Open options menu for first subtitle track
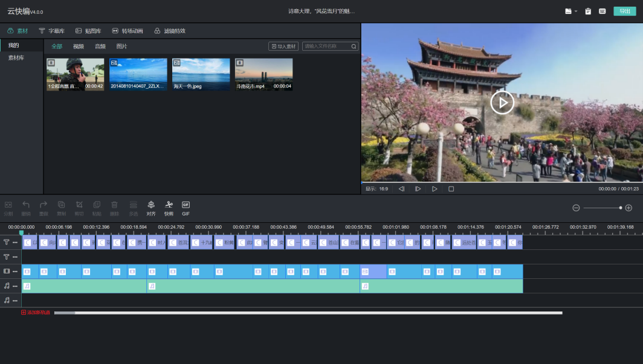The height and width of the screenshot is (364, 643). 15,243
